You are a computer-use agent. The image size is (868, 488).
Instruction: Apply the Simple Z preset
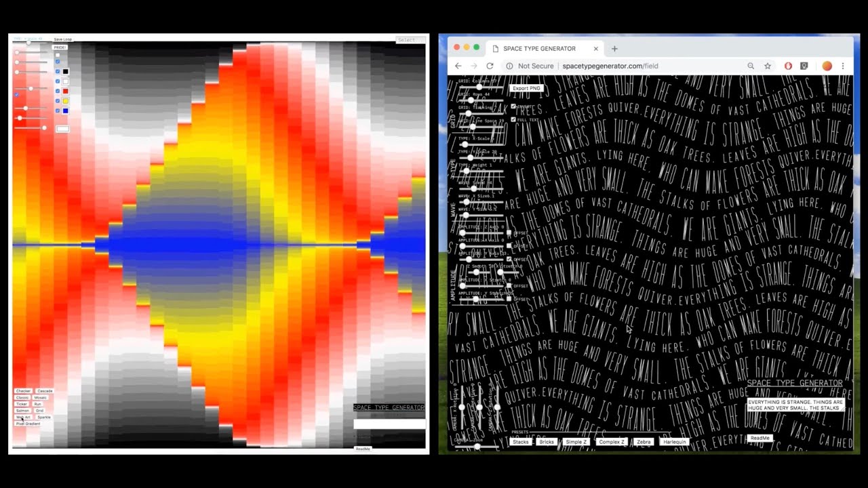576,441
